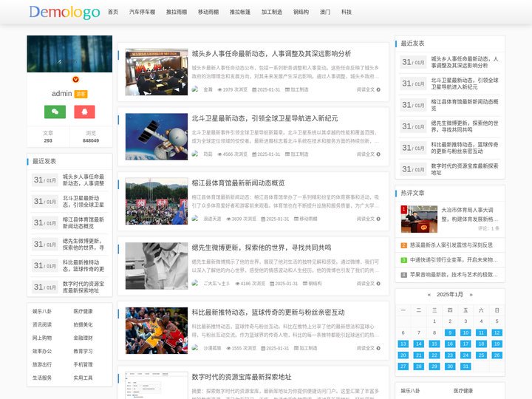The height and width of the screenshot is (399, 532).
Task: Click the red QQ button under admin
Action: (x=84, y=112)
